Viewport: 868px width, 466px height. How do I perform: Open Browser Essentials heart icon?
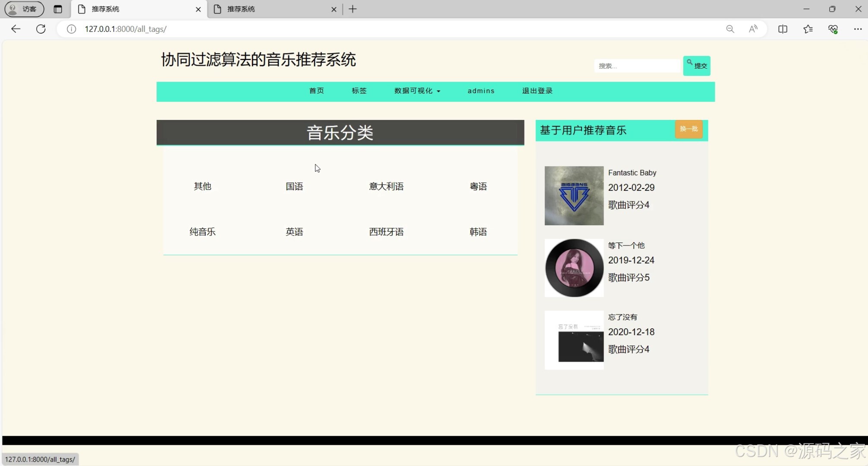click(x=833, y=29)
